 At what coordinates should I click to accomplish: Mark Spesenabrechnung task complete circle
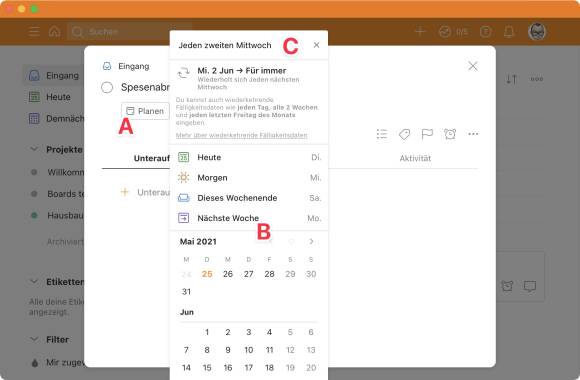(x=107, y=88)
